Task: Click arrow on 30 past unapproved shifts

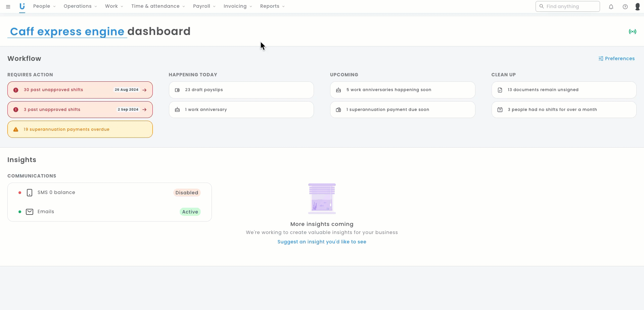Action: pyautogui.click(x=144, y=90)
